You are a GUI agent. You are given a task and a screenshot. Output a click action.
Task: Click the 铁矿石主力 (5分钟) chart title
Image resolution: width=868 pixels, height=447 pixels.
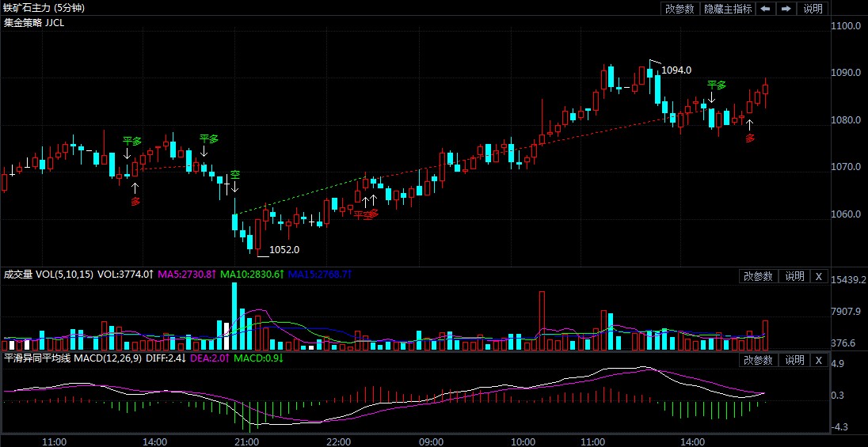[x=44, y=8]
